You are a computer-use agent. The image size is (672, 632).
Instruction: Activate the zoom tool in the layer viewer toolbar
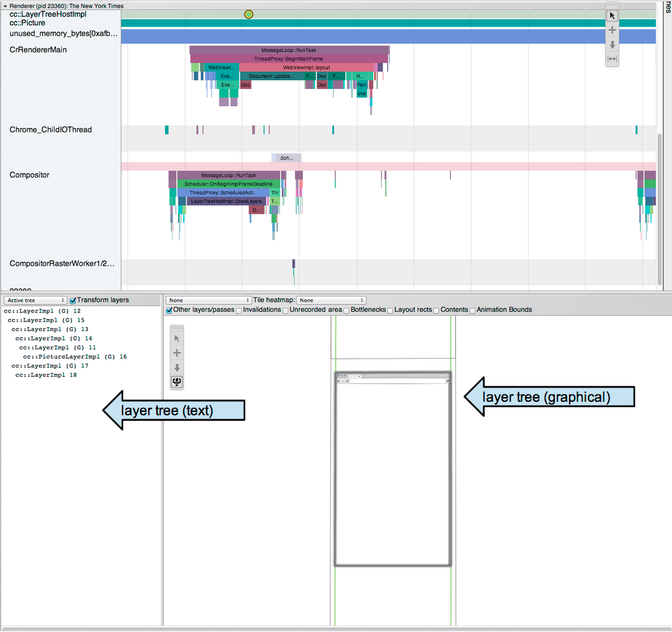click(x=177, y=367)
